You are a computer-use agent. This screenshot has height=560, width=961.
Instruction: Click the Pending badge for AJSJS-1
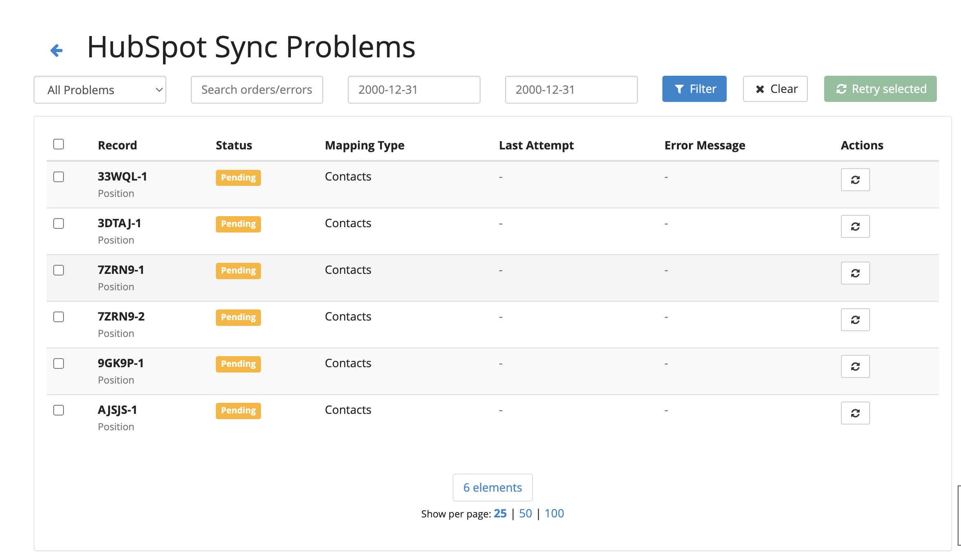coord(238,411)
